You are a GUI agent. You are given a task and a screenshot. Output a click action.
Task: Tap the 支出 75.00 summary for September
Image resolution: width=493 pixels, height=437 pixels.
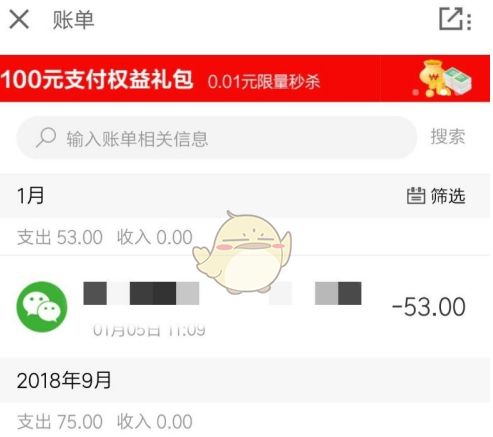pos(60,422)
